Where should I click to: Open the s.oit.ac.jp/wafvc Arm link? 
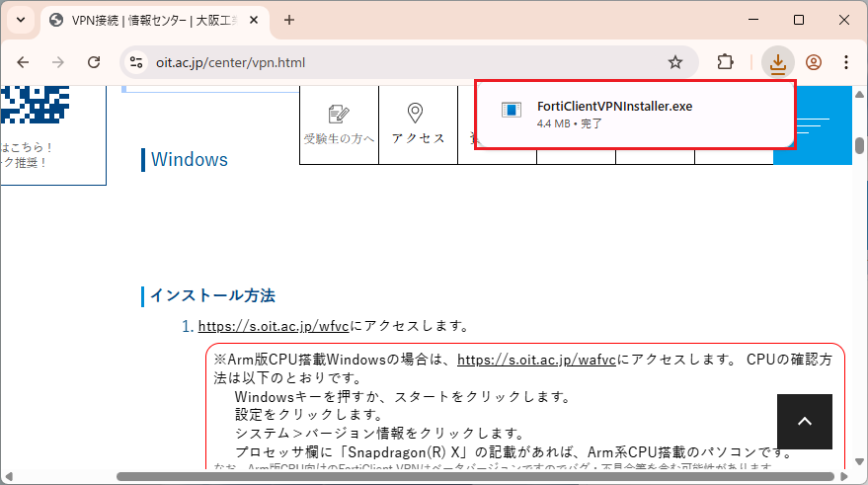click(537, 361)
